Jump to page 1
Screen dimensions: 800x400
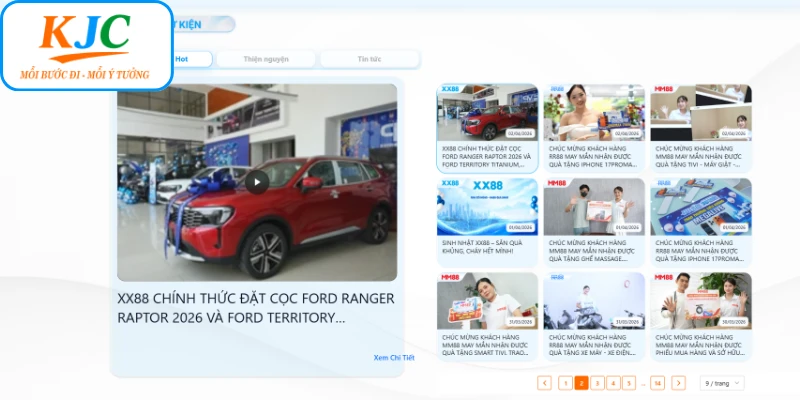click(x=565, y=383)
